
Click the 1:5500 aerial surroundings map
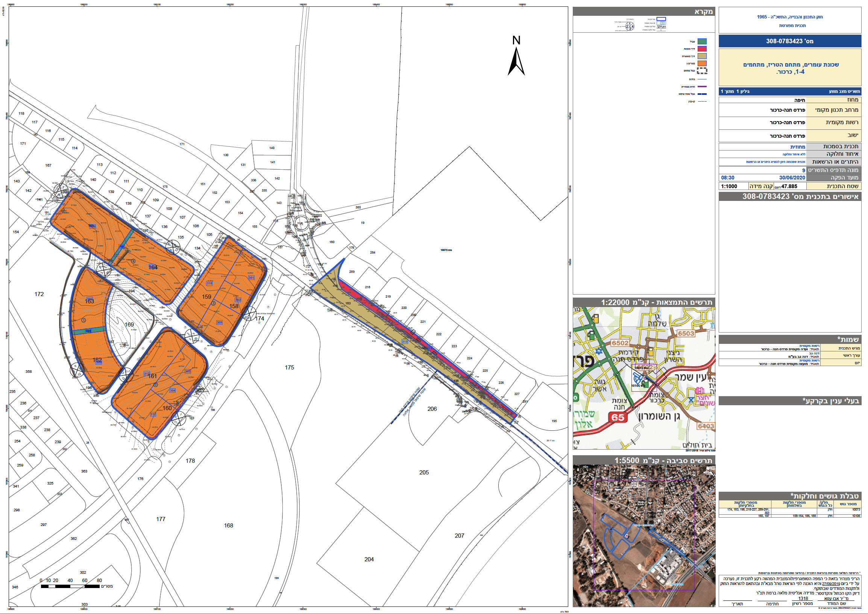click(644, 535)
